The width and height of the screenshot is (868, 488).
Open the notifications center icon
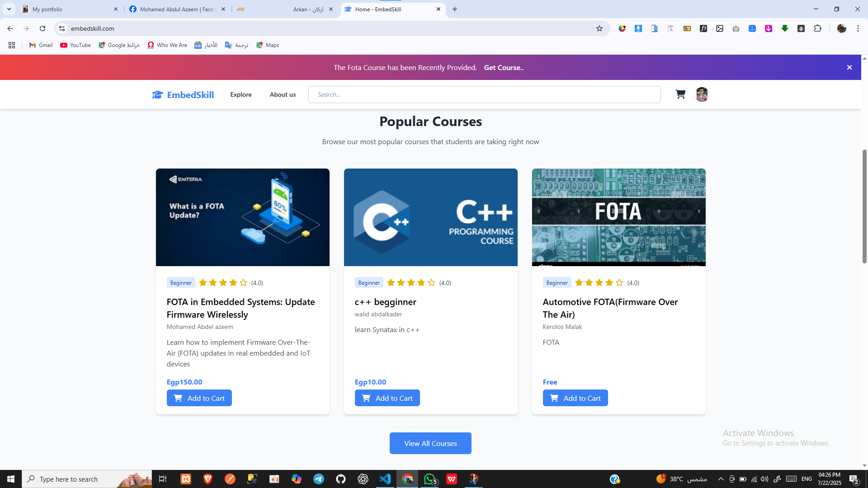[x=854, y=479]
